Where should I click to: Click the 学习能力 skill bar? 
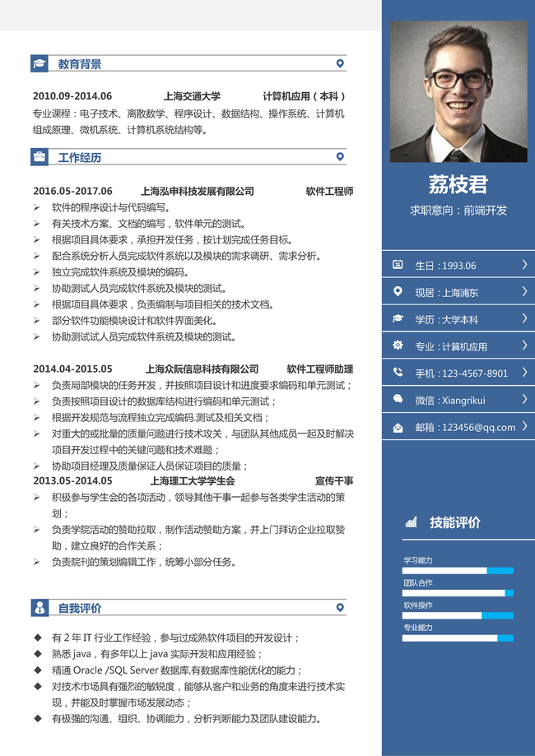pyautogui.click(x=458, y=571)
